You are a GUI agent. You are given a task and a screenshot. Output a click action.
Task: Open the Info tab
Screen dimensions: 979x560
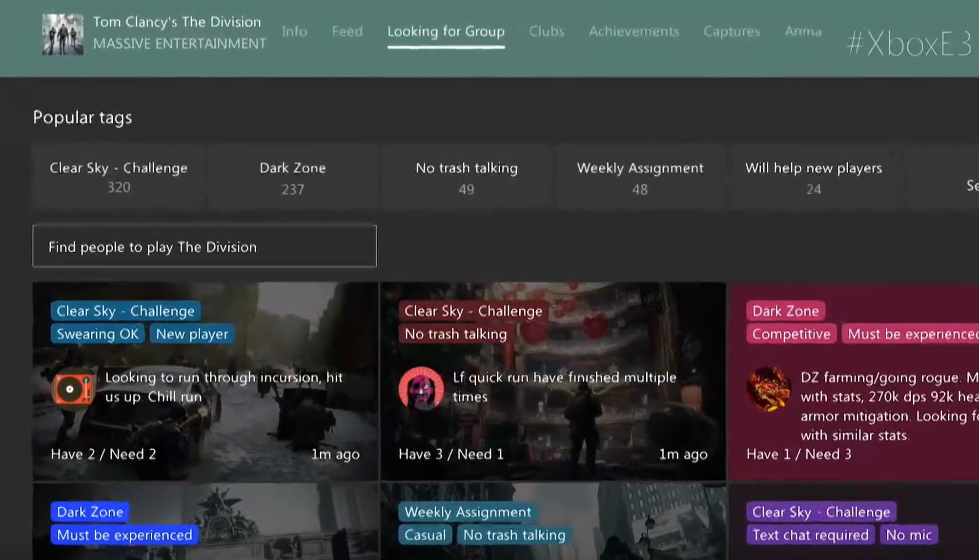[294, 32]
